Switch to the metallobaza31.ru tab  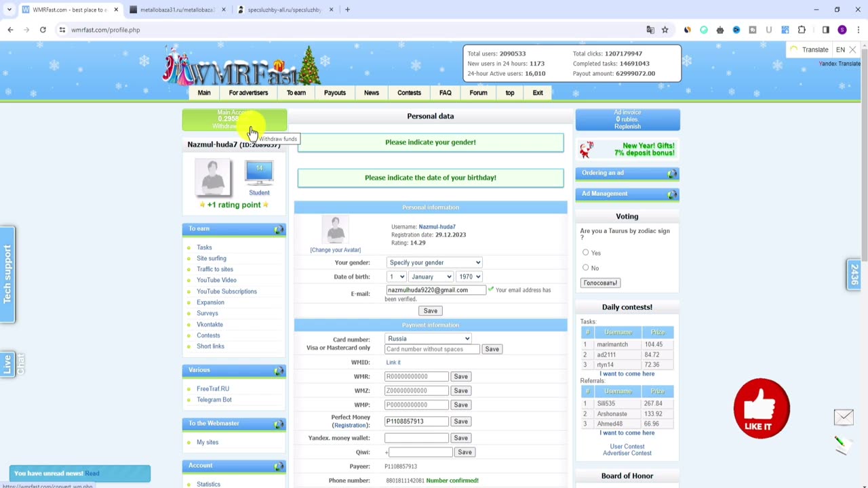pos(176,9)
